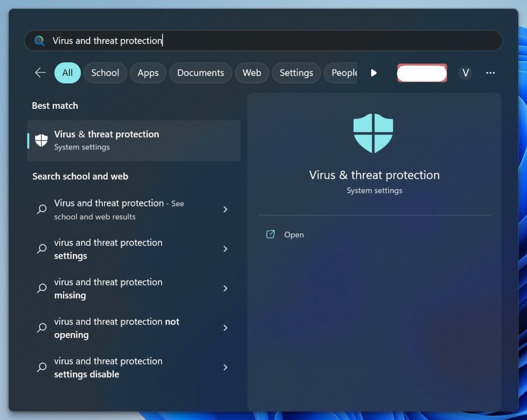
Task: Open the three-dots more options menu
Action: [490, 73]
